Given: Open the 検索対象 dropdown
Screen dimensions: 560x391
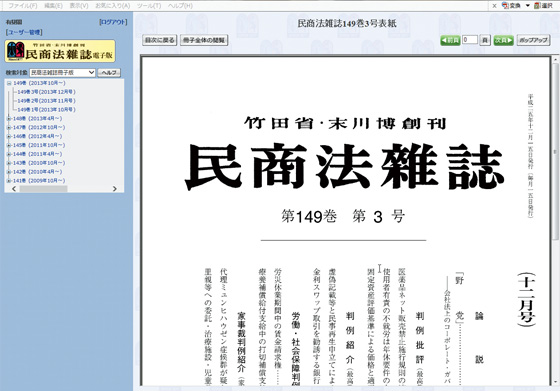Looking at the screenshot, I should click(x=62, y=72).
